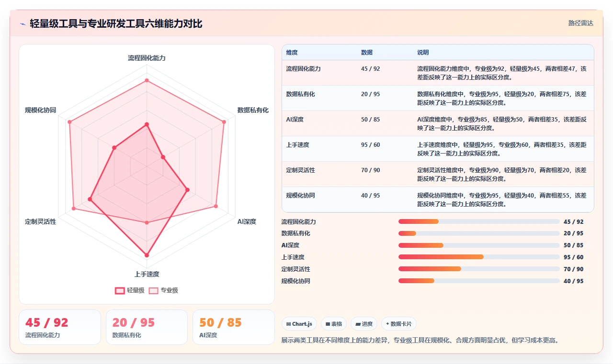Toggle the 轻量级 legend item
The width and height of the screenshot is (613, 364).
coord(130,290)
